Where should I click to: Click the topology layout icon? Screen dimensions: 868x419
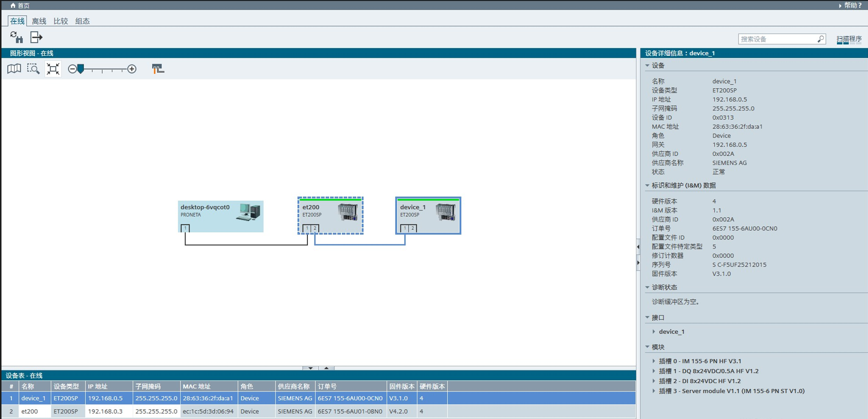click(158, 69)
